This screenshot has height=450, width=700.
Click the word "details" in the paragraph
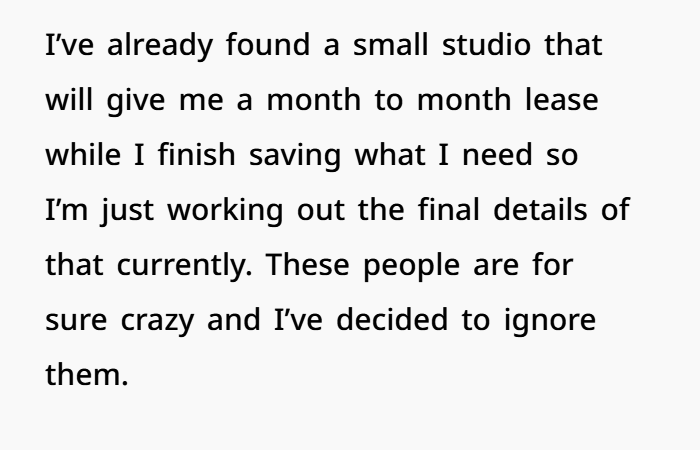(x=540, y=209)
